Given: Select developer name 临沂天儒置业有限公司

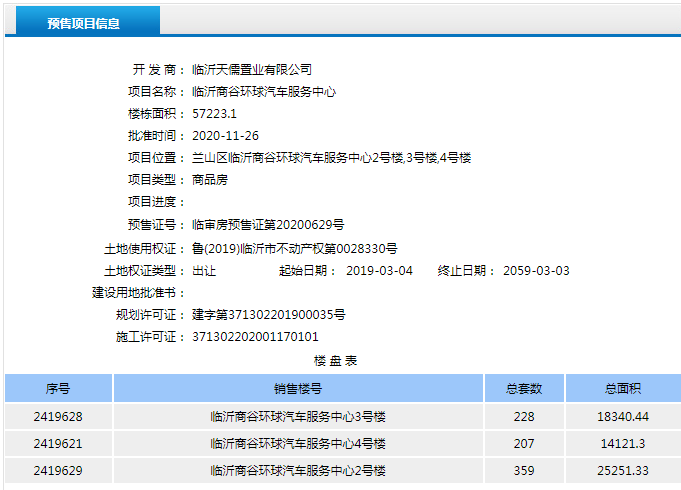Looking at the screenshot, I should pos(252,70).
